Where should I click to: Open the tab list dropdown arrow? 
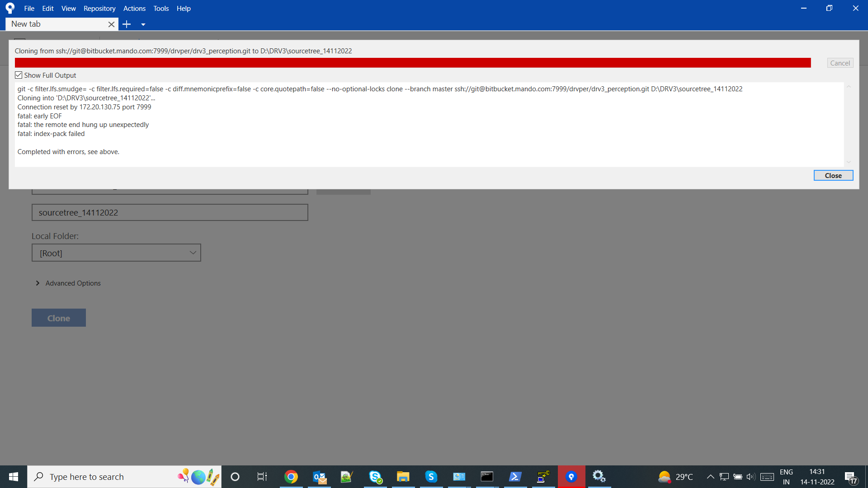pos(143,25)
